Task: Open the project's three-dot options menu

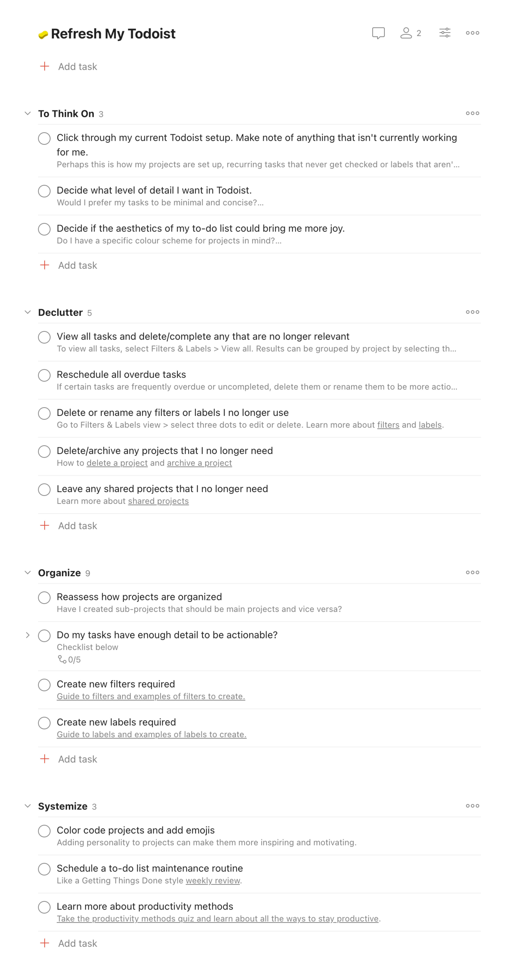Action: click(472, 33)
